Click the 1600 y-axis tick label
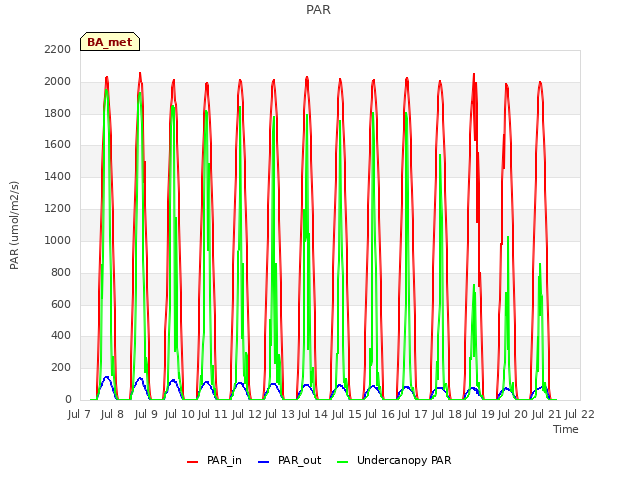The width and height of the screenshot is (640, 480). click(x=58, y=145)
